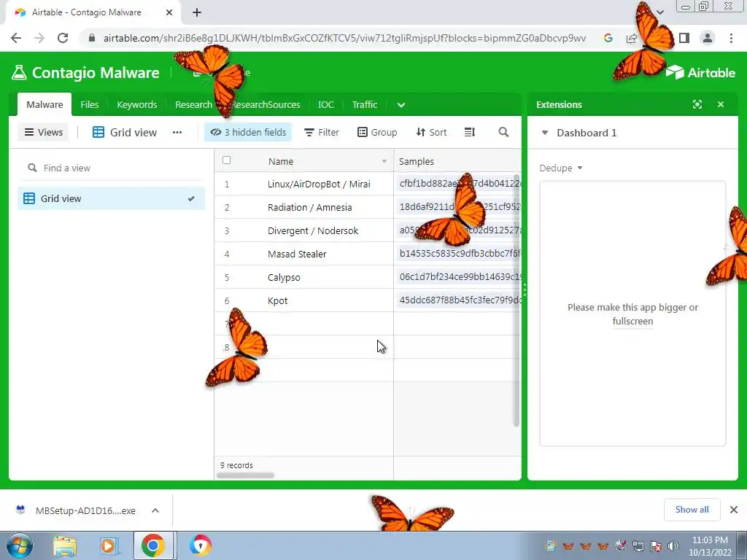This screenshot has width=747, height=560.
Task: Open the Chrome three-dot menu
Action: pyautogui.click(x=731, y=38)
